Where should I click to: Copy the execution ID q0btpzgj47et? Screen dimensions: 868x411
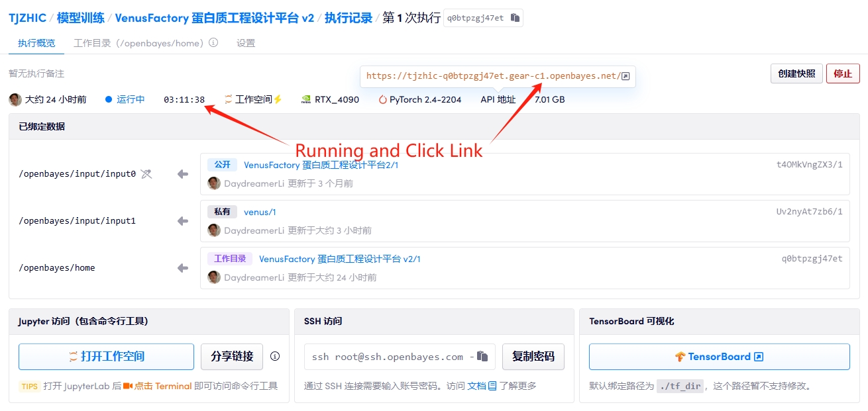(x=515, y=18)
